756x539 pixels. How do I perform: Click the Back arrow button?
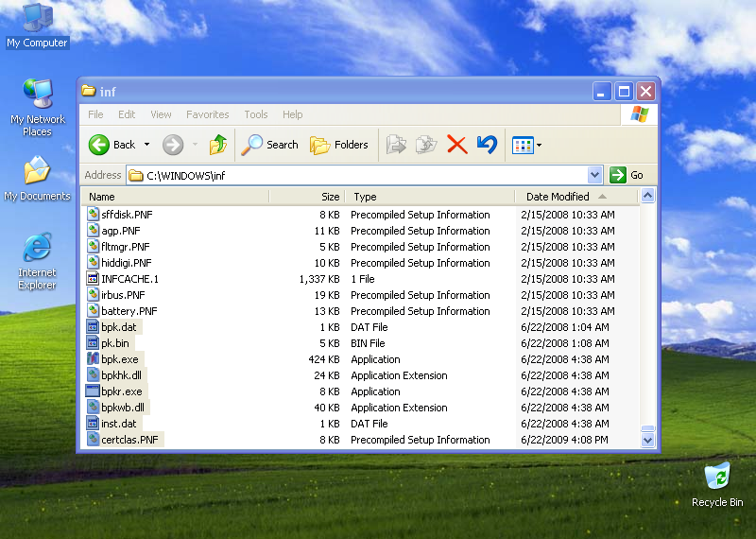[x=99, y=145]
